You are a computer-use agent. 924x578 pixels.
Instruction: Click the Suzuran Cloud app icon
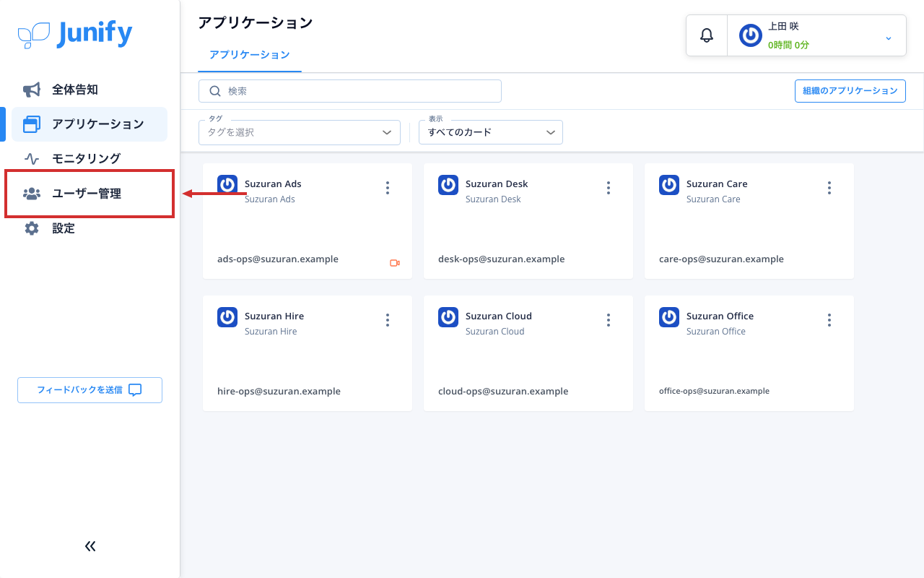(x=448, y=317)
